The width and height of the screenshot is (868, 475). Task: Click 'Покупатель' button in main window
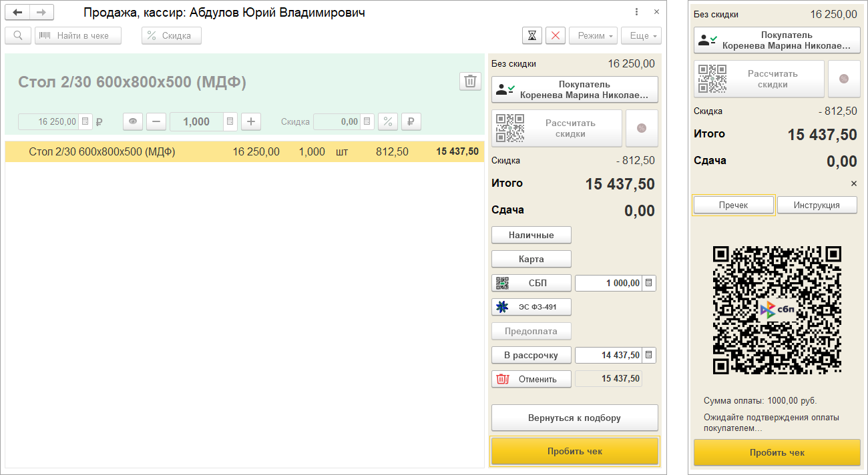click(x=575, y=89)
